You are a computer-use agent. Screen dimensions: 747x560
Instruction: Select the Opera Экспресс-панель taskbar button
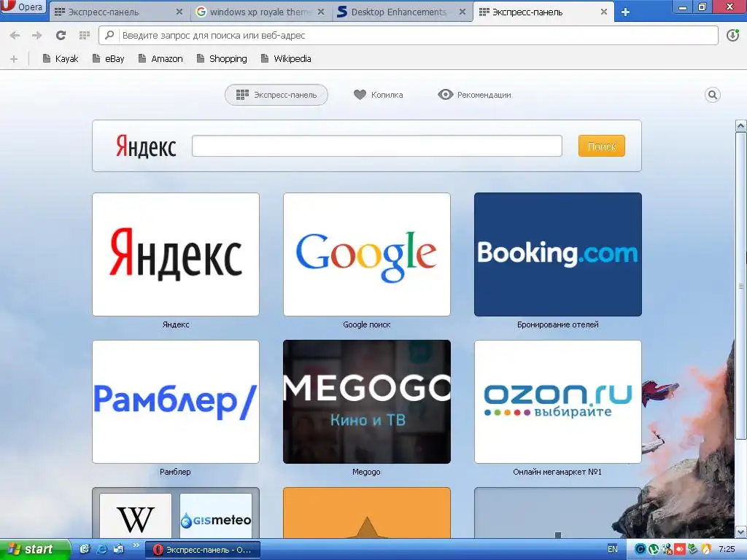coord(203,550)
